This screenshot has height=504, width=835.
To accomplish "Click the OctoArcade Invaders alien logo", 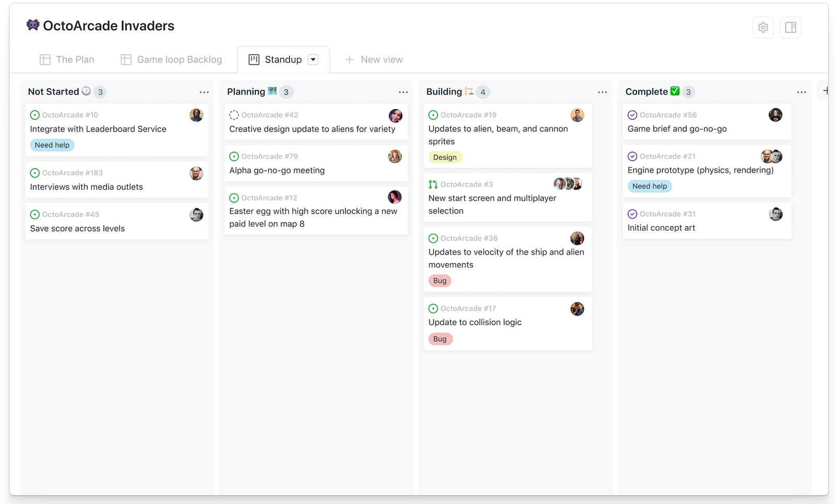I will (x=33, y=25).
